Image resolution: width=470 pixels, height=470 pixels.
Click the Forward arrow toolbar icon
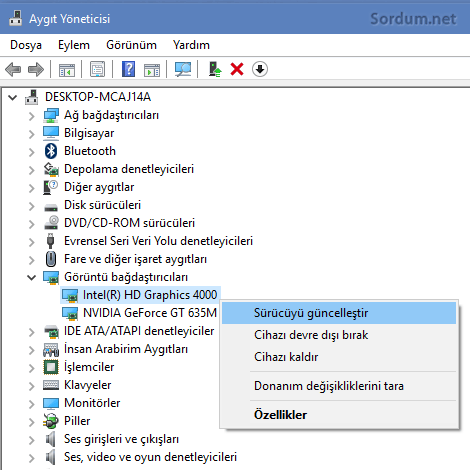(x=36, y=70)
